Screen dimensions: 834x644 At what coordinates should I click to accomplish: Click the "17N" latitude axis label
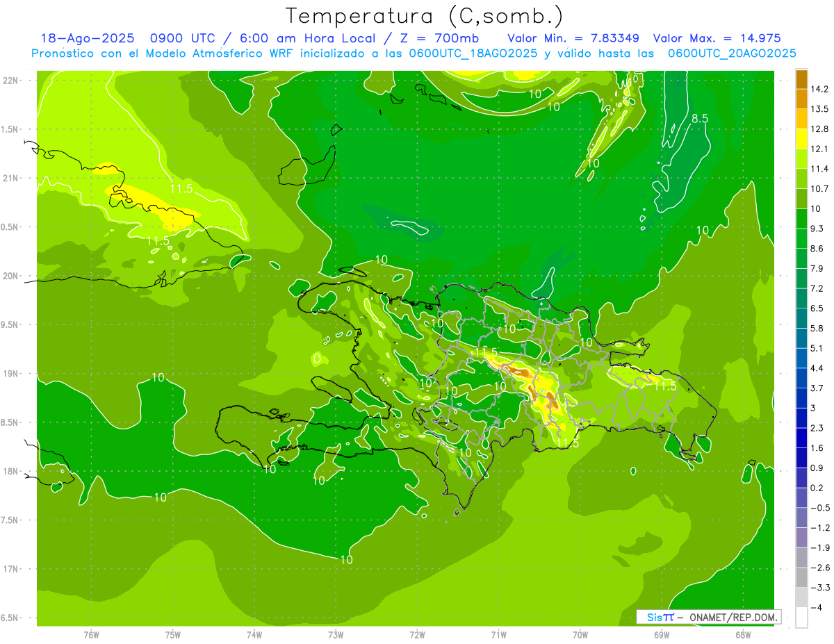tap(11, 569)
